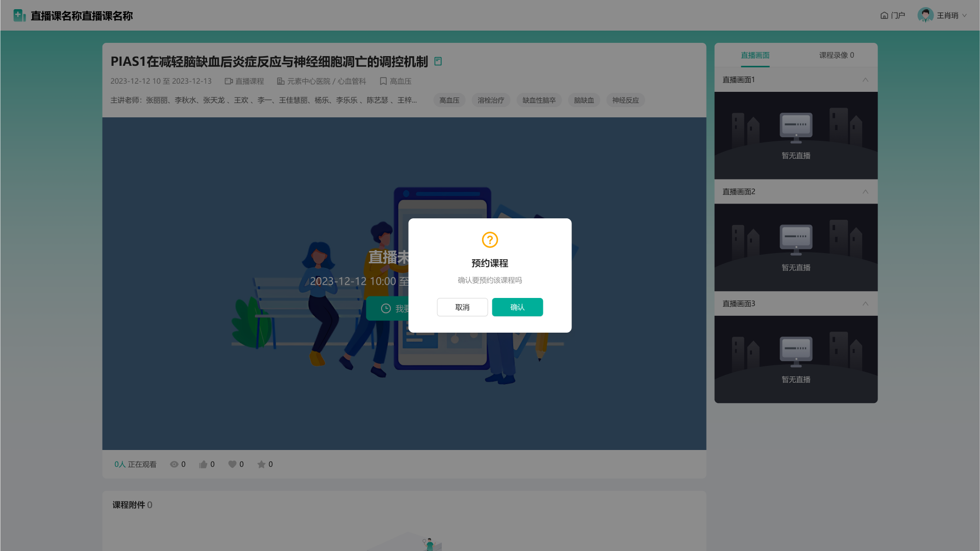980x551 pixels.
Task: Click the 王肖琑 user avatar
Action: (x=925, y=15)
